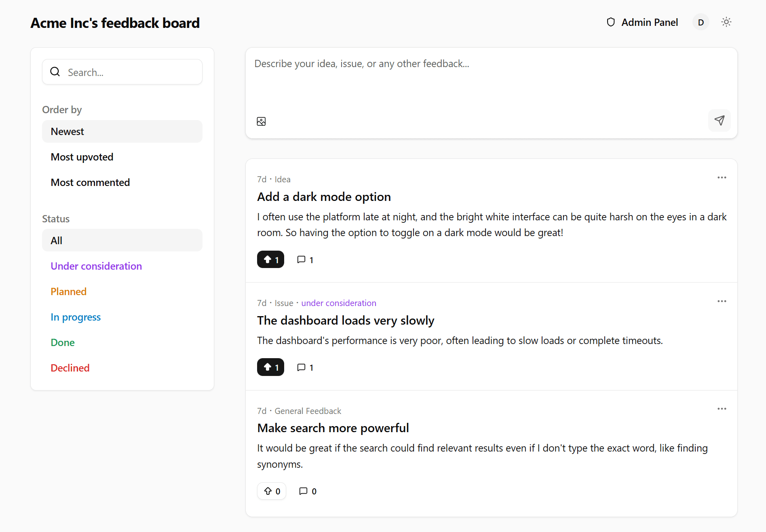Filter posts by 'Planned' status

[x=68, y=291]
